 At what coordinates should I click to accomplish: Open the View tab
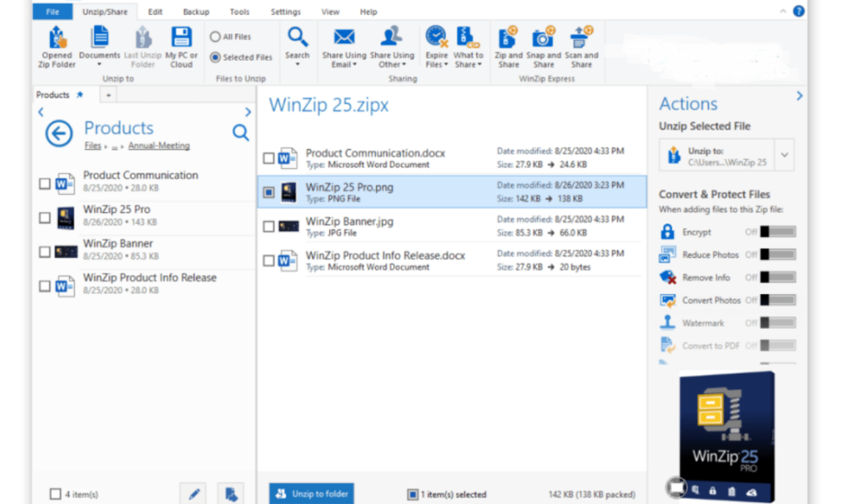pyautogui.click(x=330, y=12)
